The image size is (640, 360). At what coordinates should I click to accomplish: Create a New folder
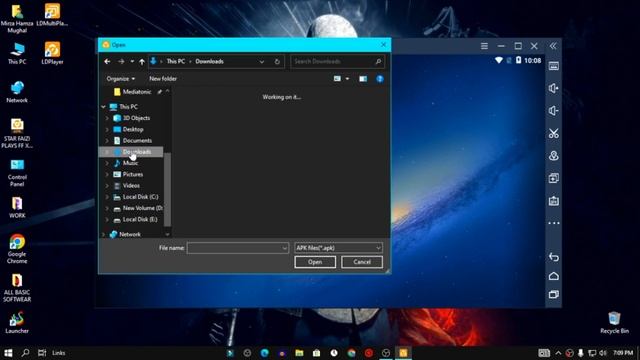(x=163, y=79)
